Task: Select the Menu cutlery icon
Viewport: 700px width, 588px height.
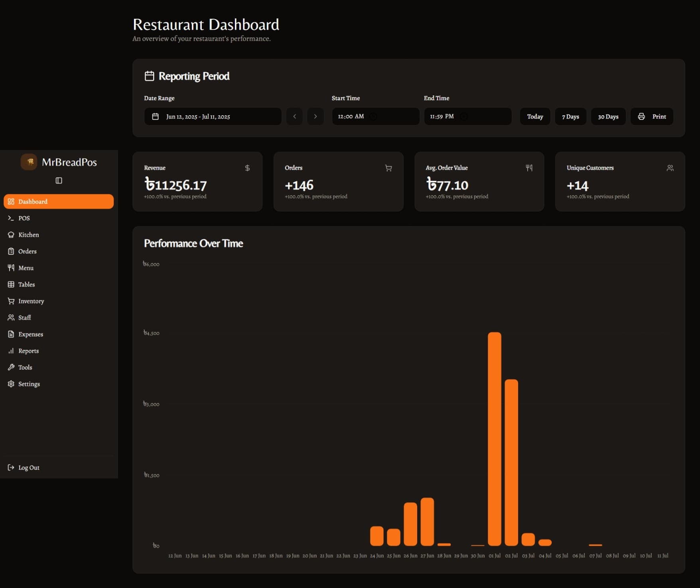Action: tap(11, 268)
